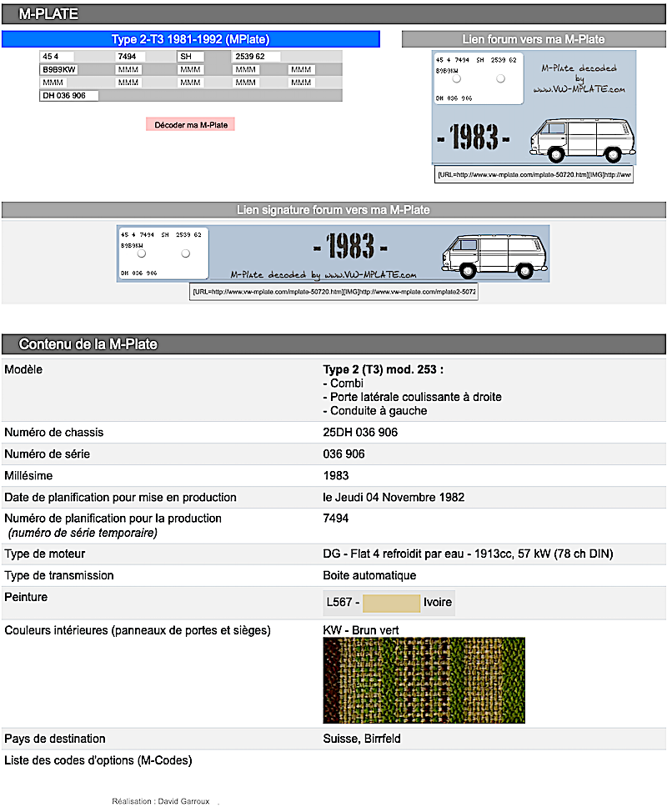The width and height of the screenshot is (667, 812).
Task: Click the Lien forum vers ma M-Plate header
Action: point(534,39)
